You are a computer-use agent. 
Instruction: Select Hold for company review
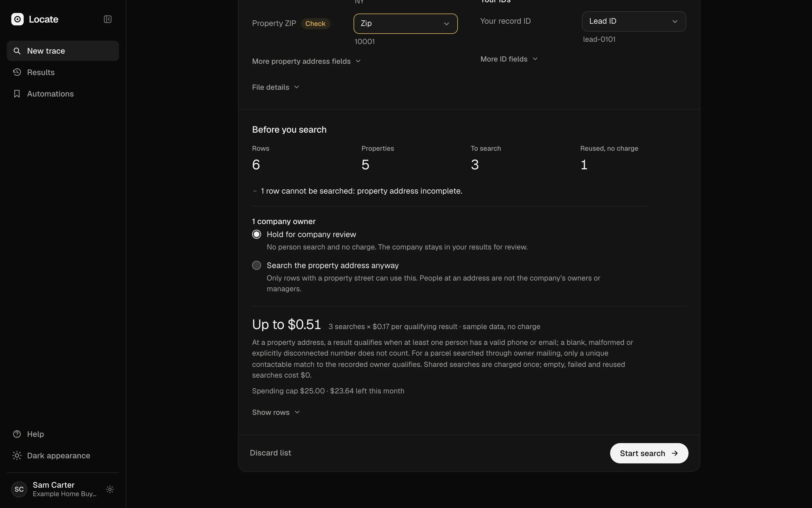pyautogui.click(x=257, y=234)
